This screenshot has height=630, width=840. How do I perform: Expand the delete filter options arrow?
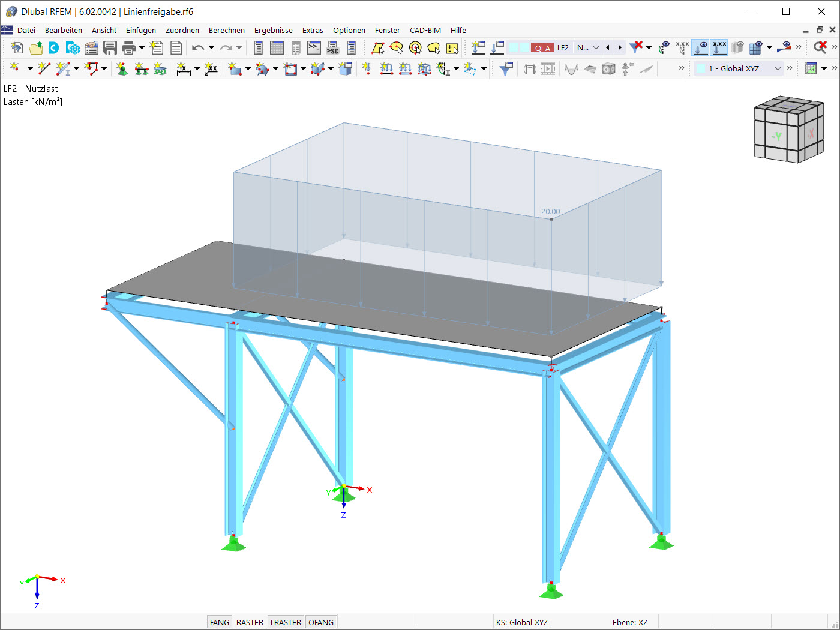pyautogui.click(x=649, y=48)
